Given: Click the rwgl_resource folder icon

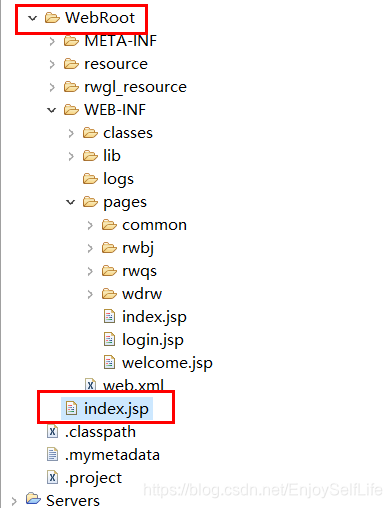Looking at the screenshot, I should pyautogui.click(x=71, y=87).
